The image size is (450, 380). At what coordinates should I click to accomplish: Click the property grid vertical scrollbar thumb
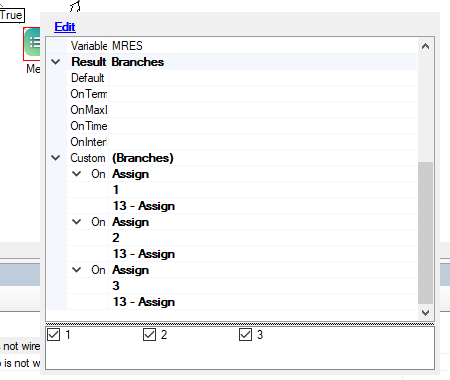coord(425,233)
